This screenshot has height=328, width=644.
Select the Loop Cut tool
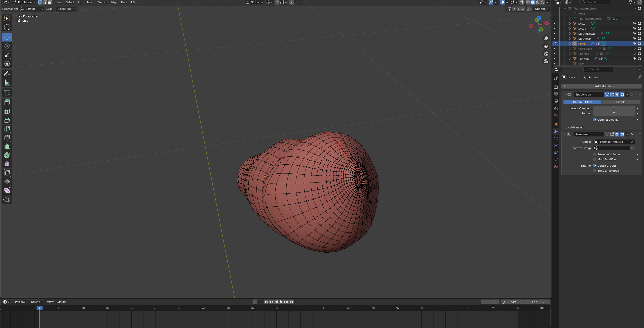pyautogui.click(x=7, y=129)
